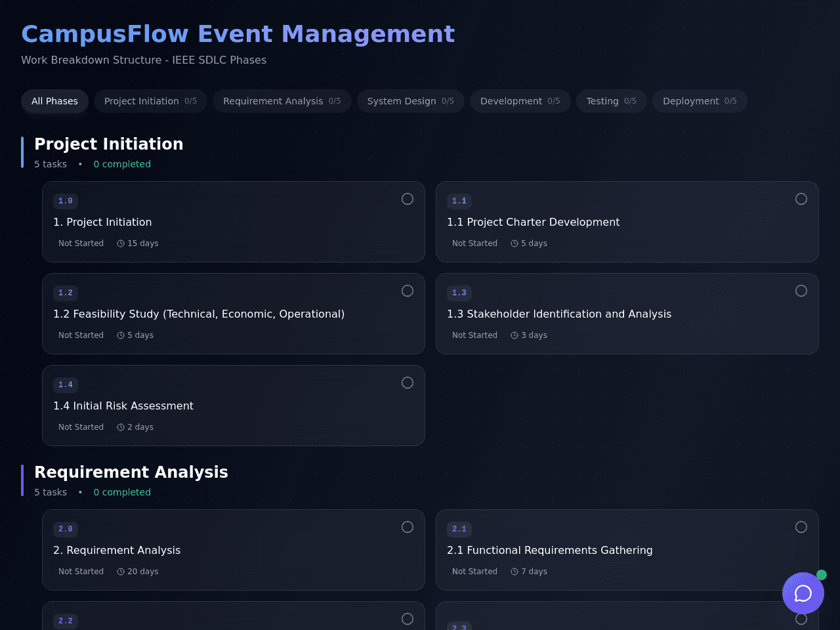Click the clock icon on Project Charter Development card
The height and width of the screenshot is (630, 840).
tap(514, 243)
